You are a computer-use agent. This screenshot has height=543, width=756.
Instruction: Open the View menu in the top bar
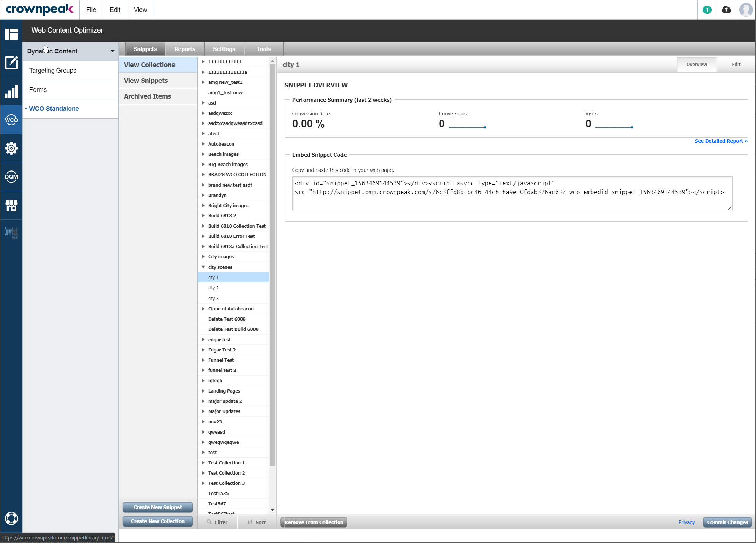click(x=140, y=9)
